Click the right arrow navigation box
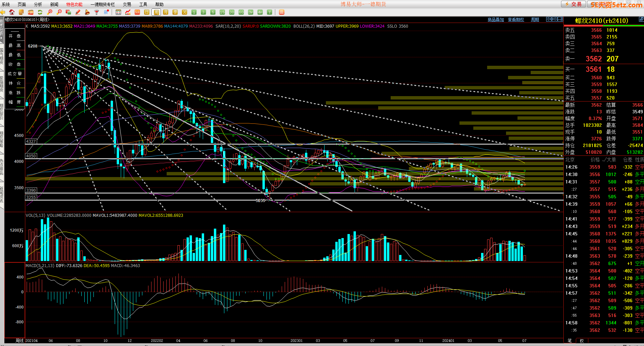Viewport: 644px width, 346px height. tap(554, 19)
